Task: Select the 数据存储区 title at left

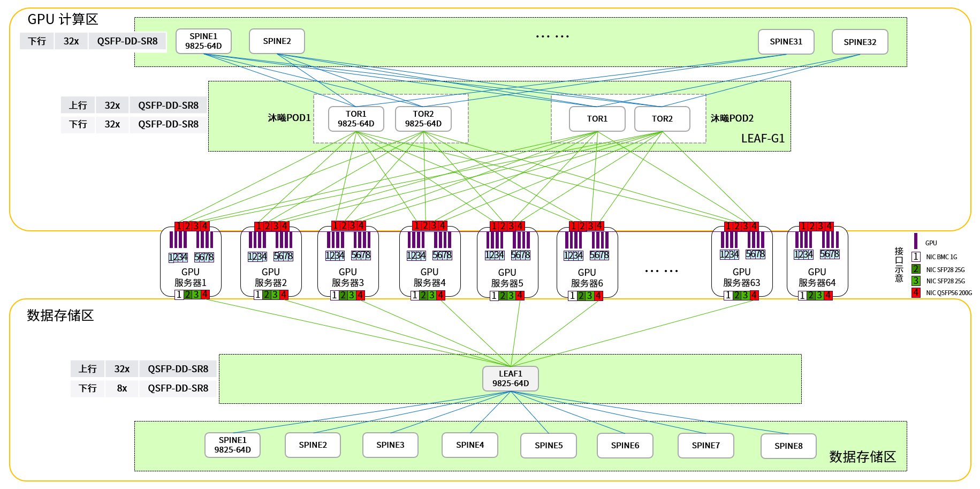Action: point(60,315)
